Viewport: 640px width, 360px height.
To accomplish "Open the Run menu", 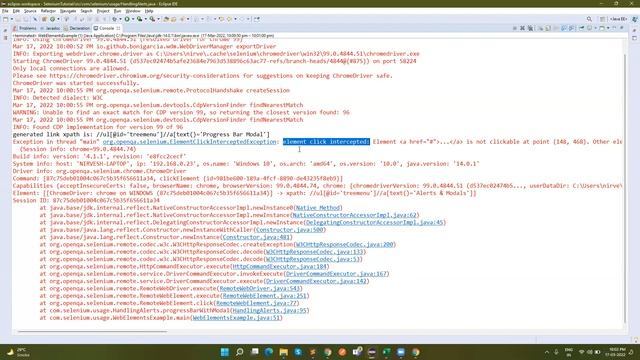I will tap(117, 11).
